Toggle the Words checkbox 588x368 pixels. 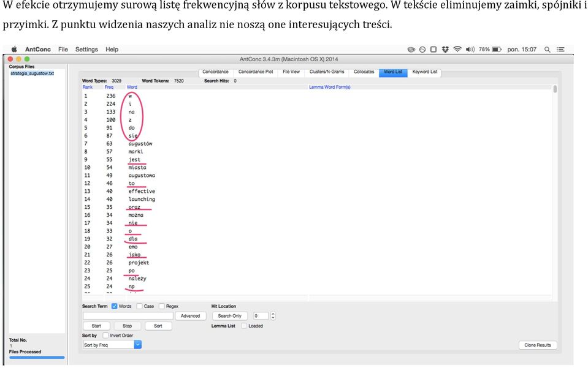click(115, 306)
